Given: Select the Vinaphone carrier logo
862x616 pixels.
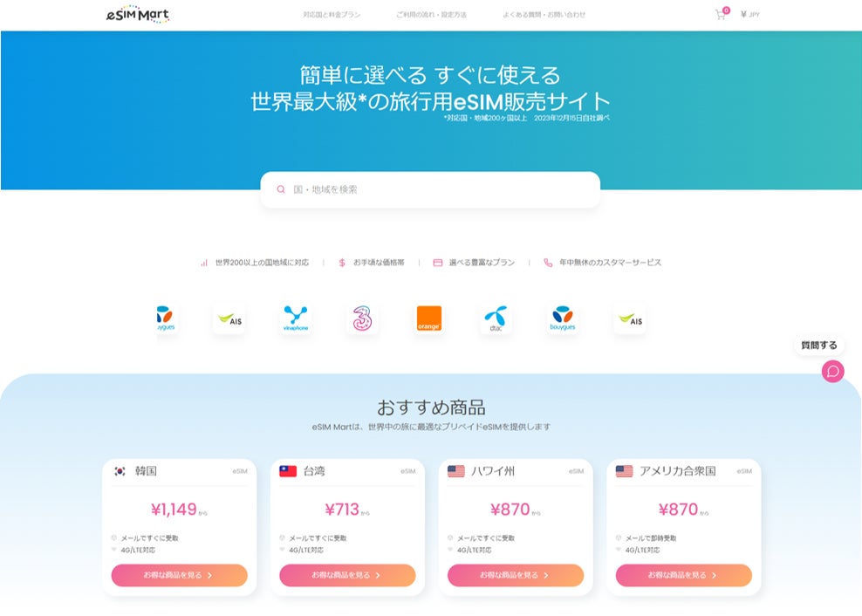Looking at the screenshot, I should pos(296,318).
